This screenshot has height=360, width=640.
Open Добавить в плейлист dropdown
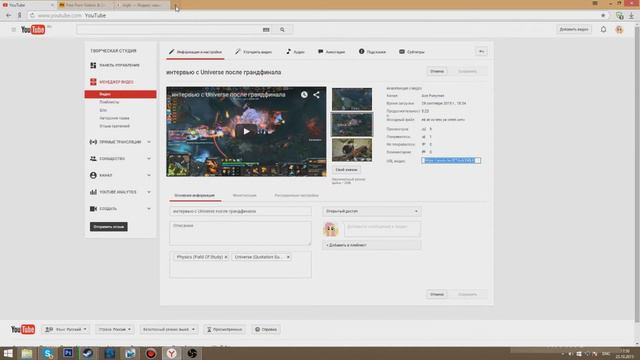click(372, 245)
